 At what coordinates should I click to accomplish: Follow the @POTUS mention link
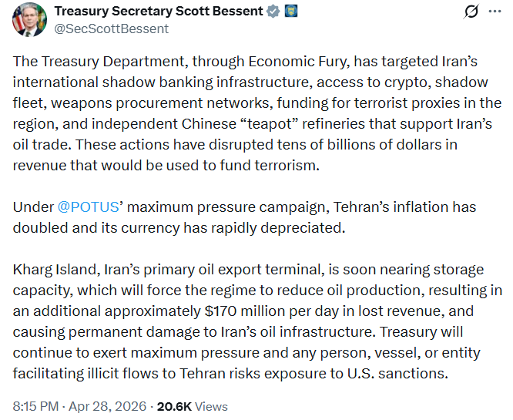point(89,207)
